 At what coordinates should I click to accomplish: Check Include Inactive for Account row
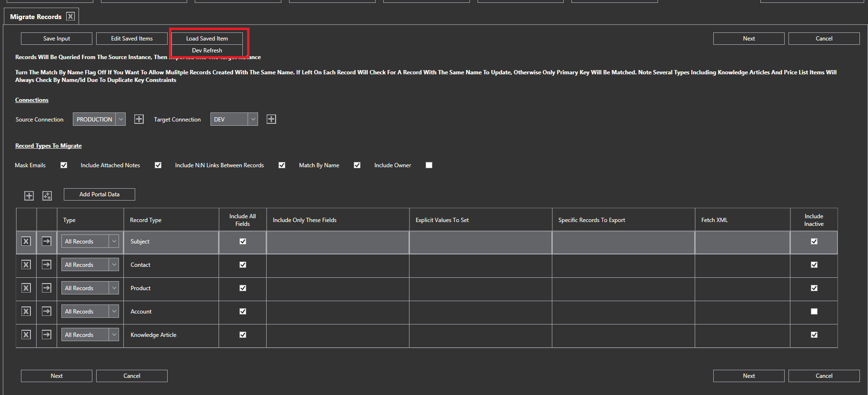coord(814,312)
